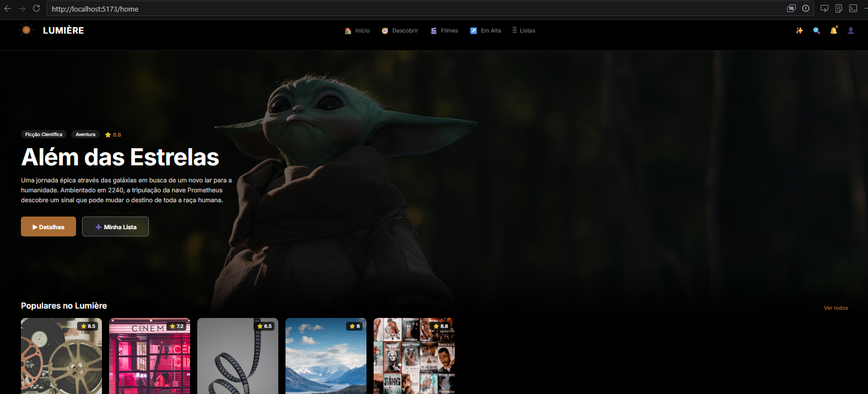Image resolution: width=868 pixels, height=394 pixels.
Task: Click the hero star rating 8.8
Action: tap(113, 134)
